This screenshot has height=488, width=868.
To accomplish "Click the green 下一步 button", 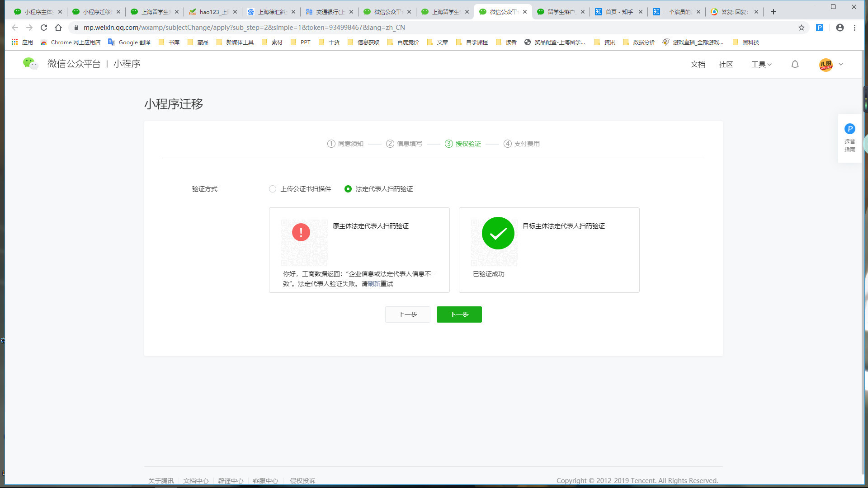I will coord(459,314).
